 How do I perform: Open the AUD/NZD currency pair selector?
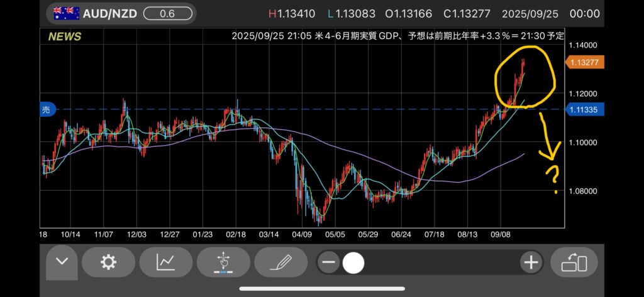click(x=109, y=13)
